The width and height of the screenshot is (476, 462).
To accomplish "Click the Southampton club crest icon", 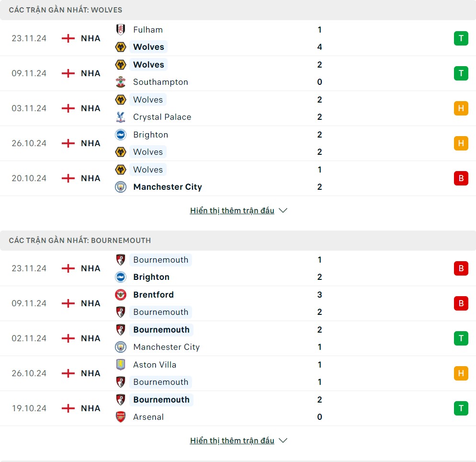I will pos(121,82).
